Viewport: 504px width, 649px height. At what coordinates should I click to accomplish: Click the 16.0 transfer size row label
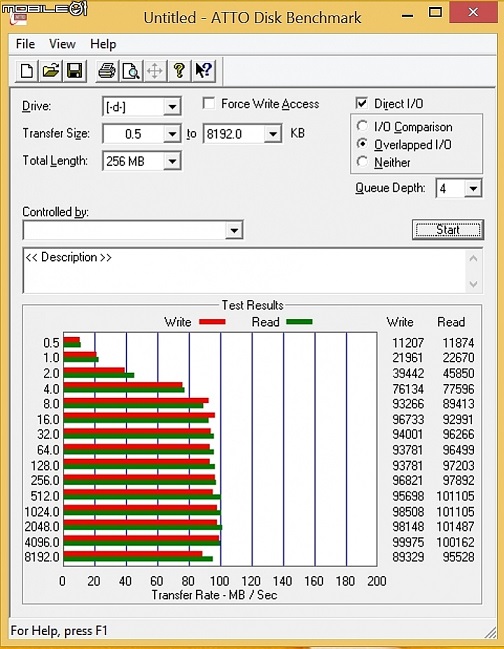pyautogui.click(x=48, y=419)
